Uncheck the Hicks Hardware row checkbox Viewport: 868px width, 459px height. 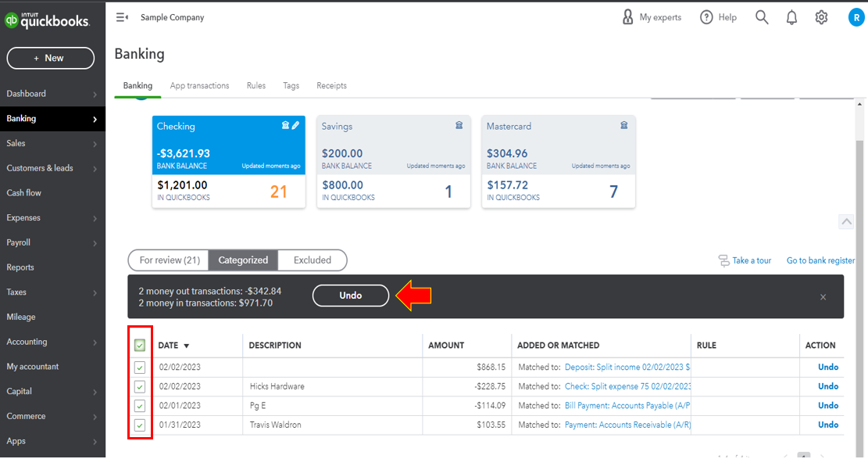tap(140, 386)
